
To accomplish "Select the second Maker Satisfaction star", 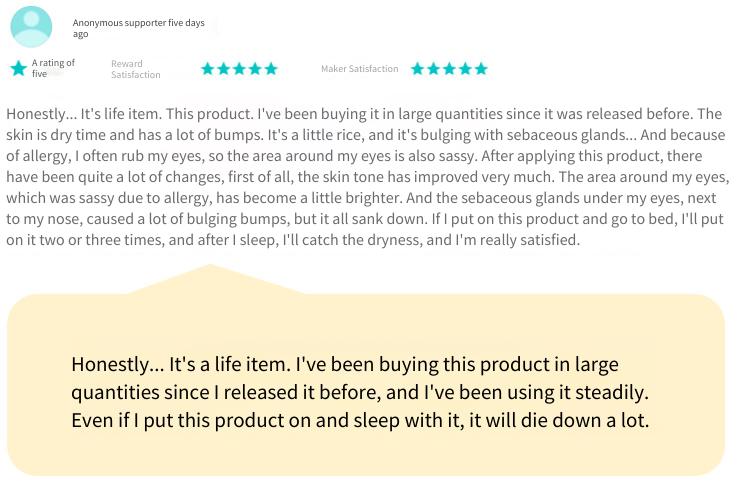I will coord(434,69).
